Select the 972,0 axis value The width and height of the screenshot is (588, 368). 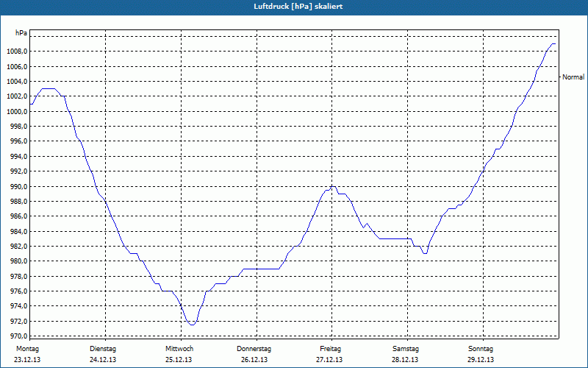click(x=18, y=322)
